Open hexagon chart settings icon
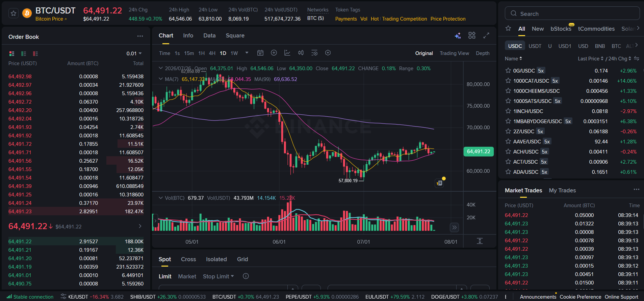Screen dimensions: 644x301 click(328, 53)
